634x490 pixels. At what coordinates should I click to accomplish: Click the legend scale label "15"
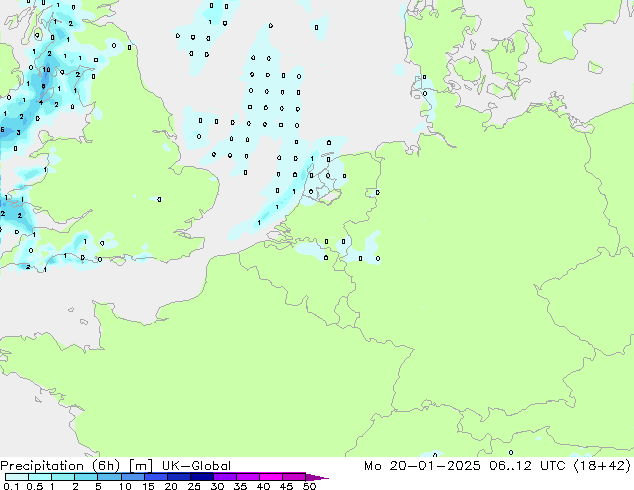click(148, 486)
